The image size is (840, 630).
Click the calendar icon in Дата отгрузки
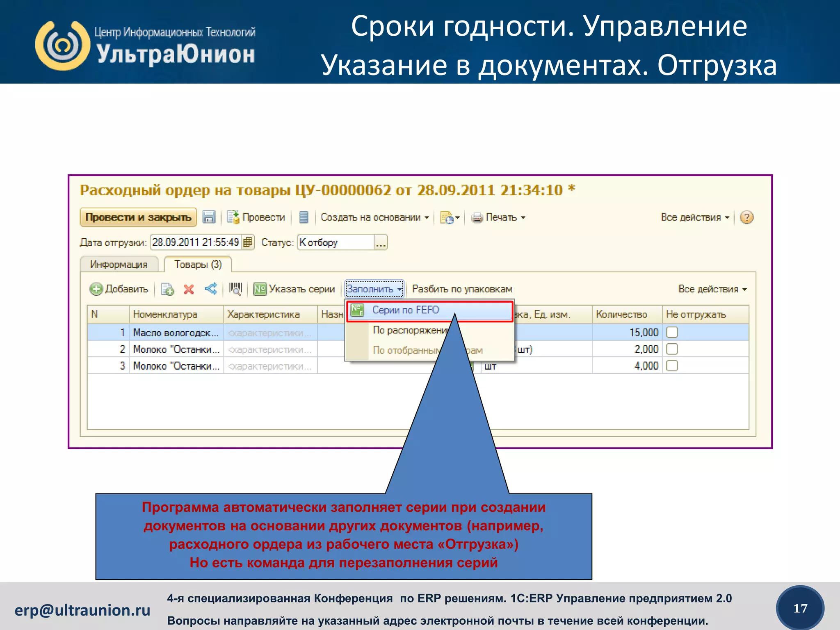[x=248, y=242]
